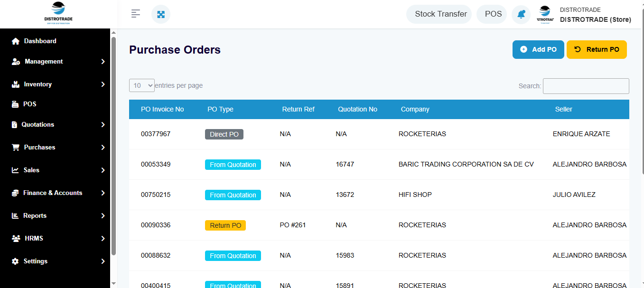
Task: Expand the Inventory menu chevron
Action: point(103,84)
